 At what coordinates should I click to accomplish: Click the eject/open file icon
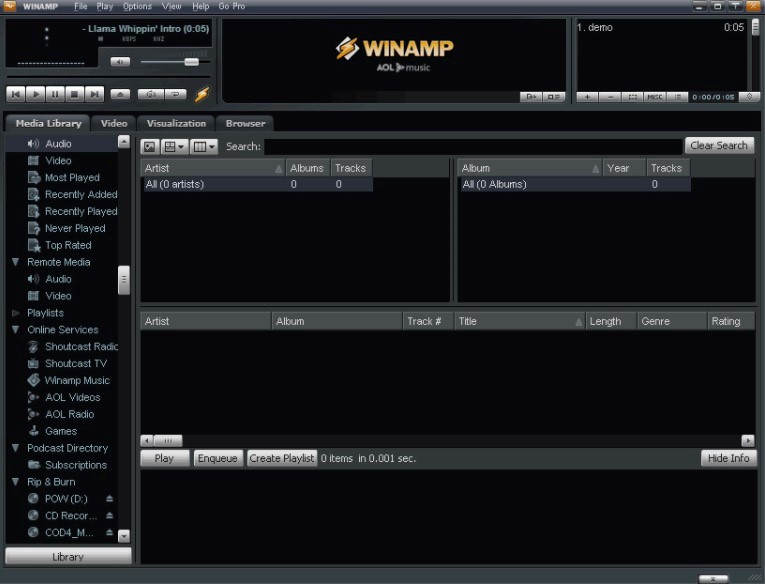[x=120, y=94]
